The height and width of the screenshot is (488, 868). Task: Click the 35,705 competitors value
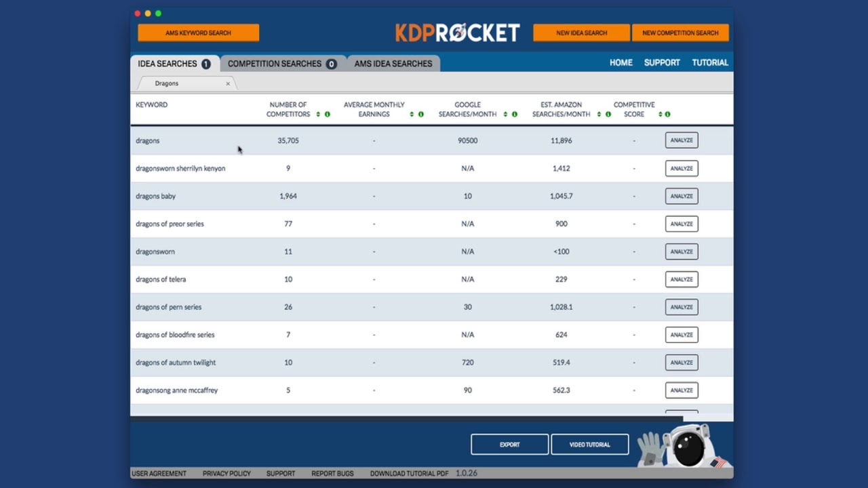(288, 141)
